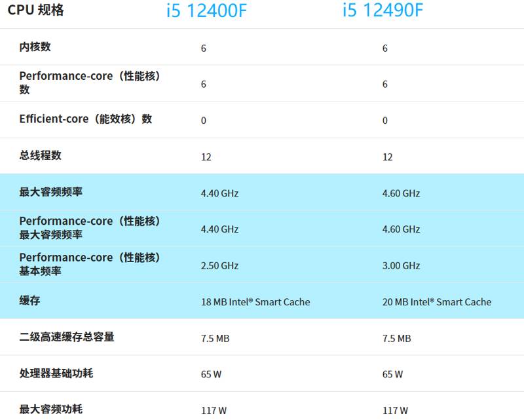Click 7.5 MB under i5 12490F
Viewport: 524px width, 420px height.
[396, 338]
